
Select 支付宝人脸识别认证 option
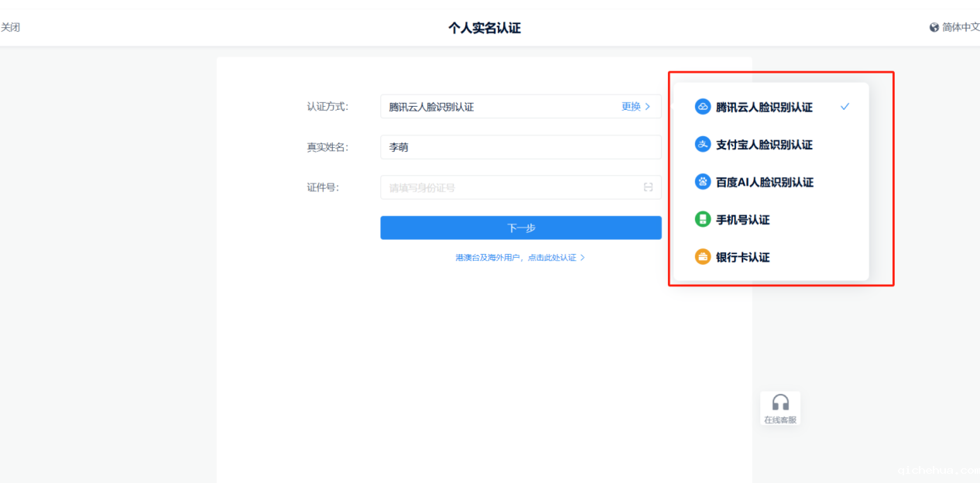coord(771,145)
